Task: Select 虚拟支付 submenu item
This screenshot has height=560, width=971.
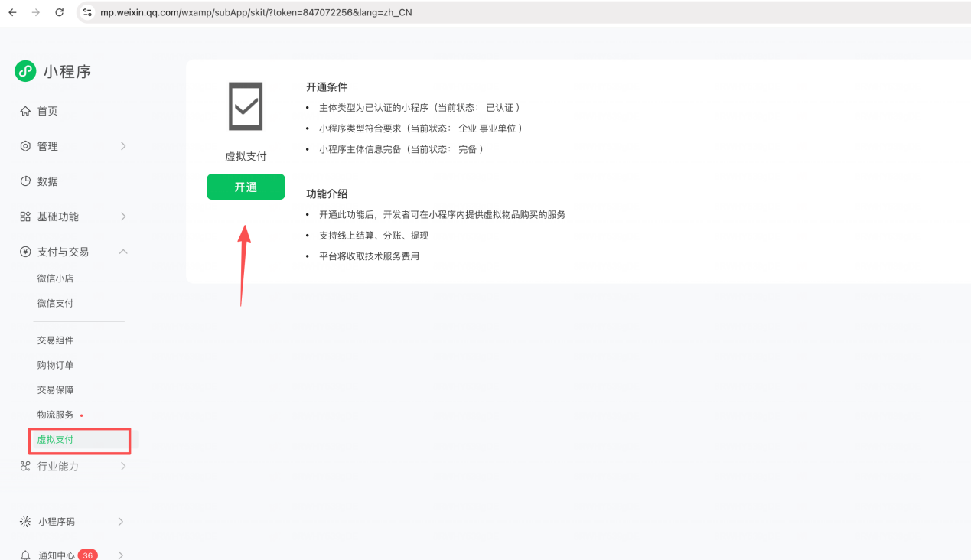Action: pos(55,440)
